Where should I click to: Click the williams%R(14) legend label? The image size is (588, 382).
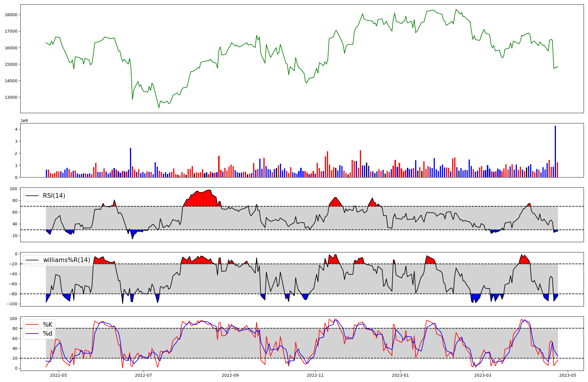click(66, 260)
